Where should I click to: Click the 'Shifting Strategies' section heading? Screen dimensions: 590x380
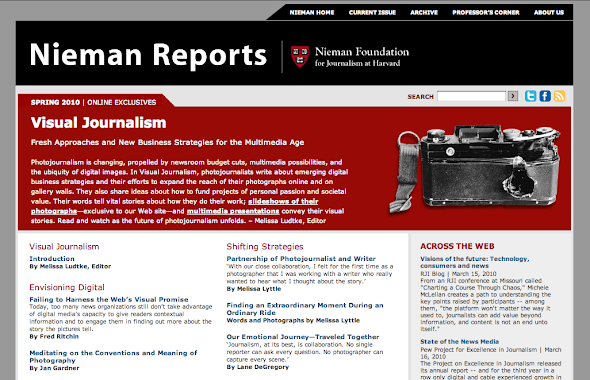[x=265, y=247]
